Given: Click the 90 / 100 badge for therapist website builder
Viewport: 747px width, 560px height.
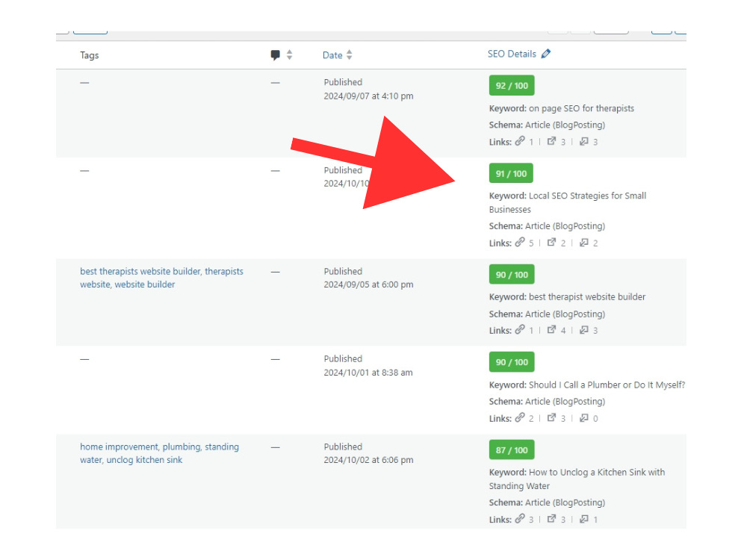Looking at the screenshot, I should (x=512, y=275).
